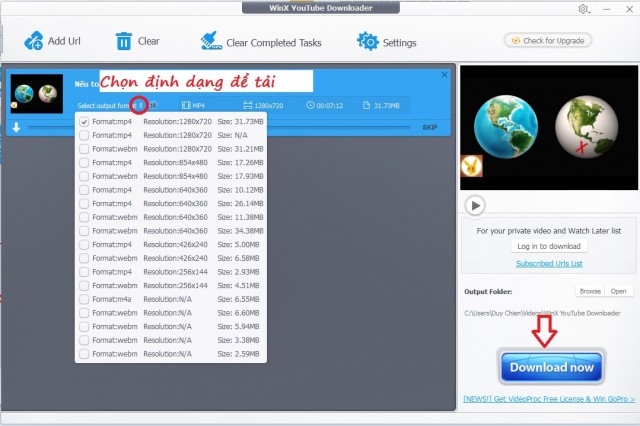Click the MP4 film format icon
Image resolution: width=640 pixels, height=426 pixels.
click(x=186, y=105)
